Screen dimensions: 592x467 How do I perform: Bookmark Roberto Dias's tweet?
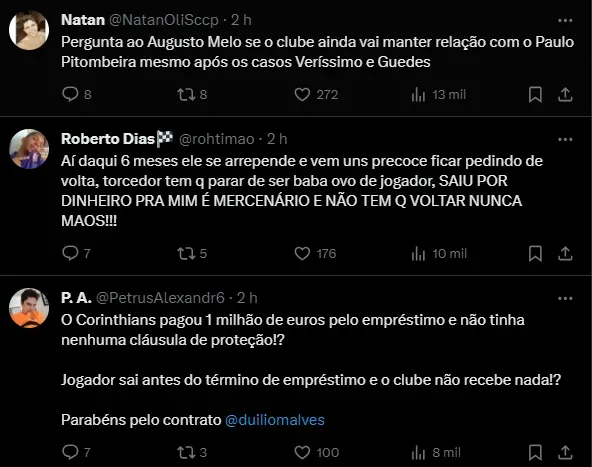tap(535, 253)
